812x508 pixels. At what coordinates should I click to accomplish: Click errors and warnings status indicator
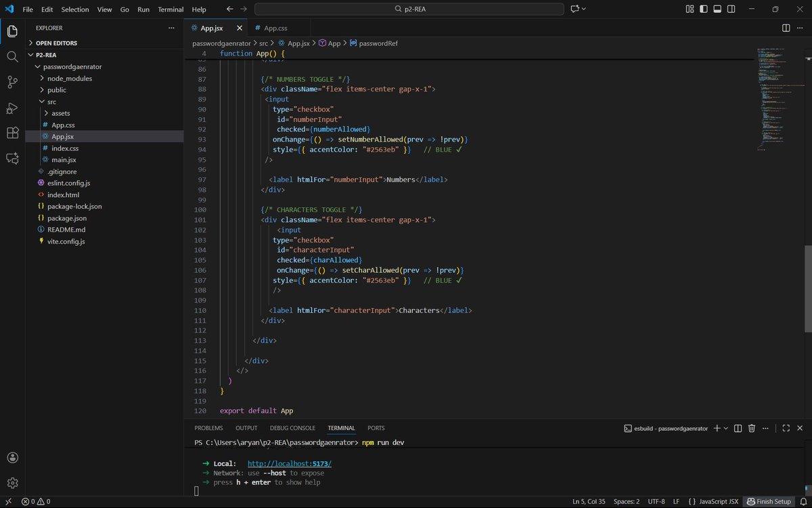[x=36, y=502]
